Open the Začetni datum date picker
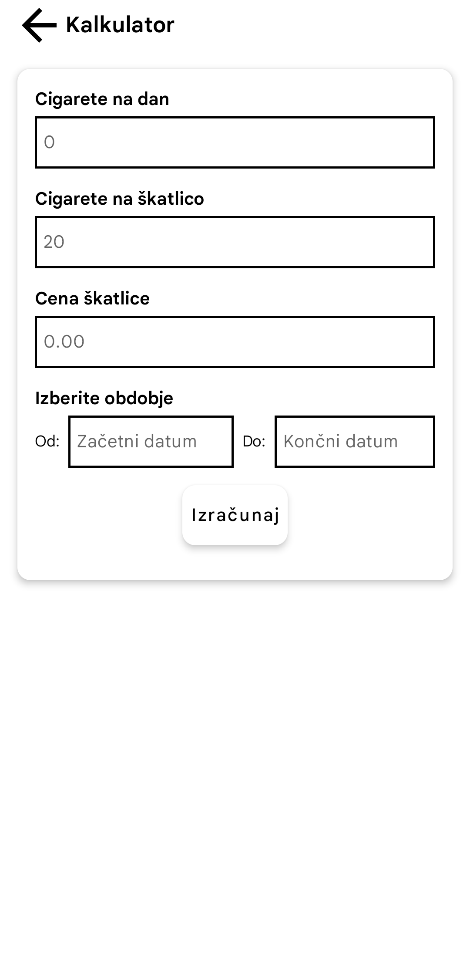 (151, 442)
